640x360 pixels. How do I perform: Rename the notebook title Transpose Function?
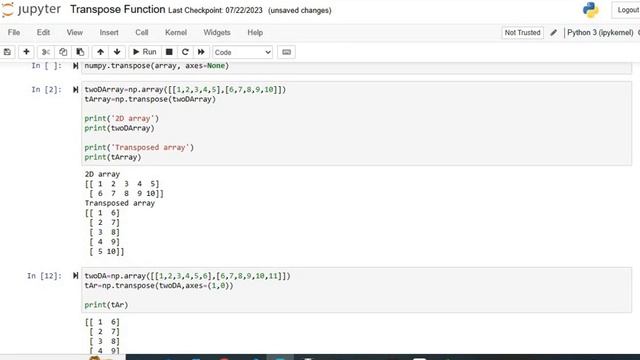[118, 9]
